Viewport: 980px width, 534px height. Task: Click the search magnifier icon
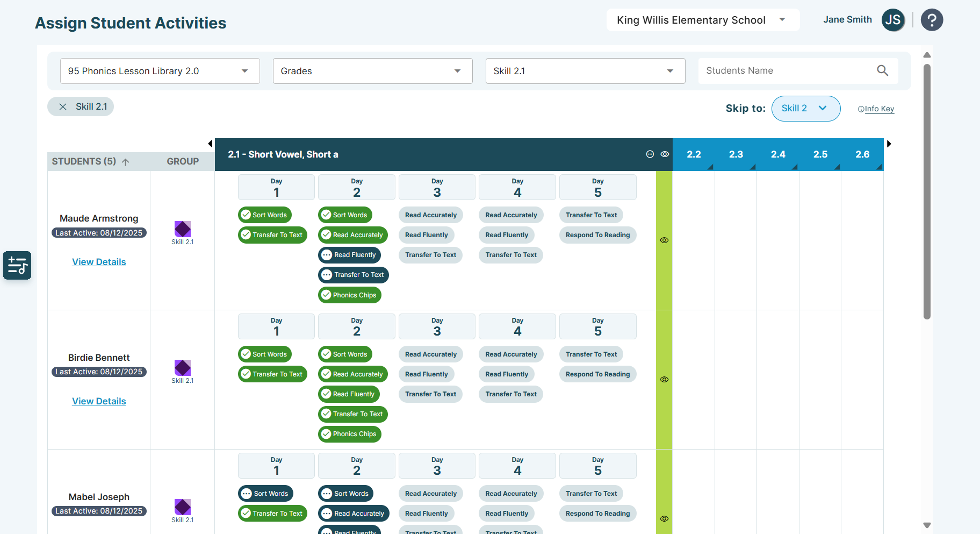coord(882,70)
